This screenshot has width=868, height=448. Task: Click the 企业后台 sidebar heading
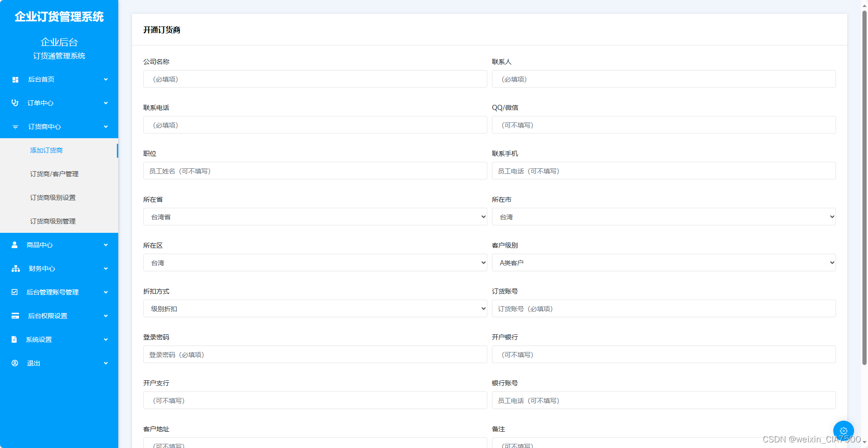pos(59,42)
